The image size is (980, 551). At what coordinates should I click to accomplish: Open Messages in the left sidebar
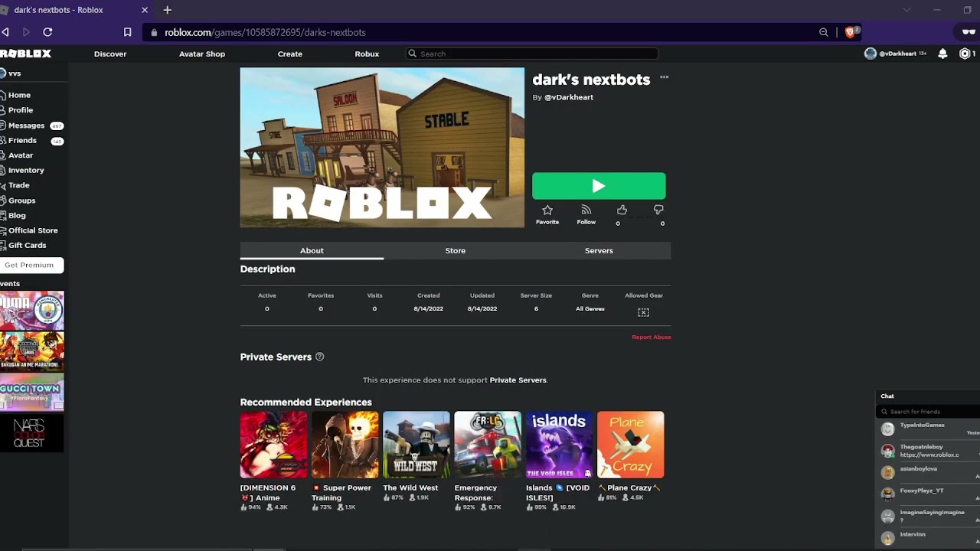[x=26, y=126]
